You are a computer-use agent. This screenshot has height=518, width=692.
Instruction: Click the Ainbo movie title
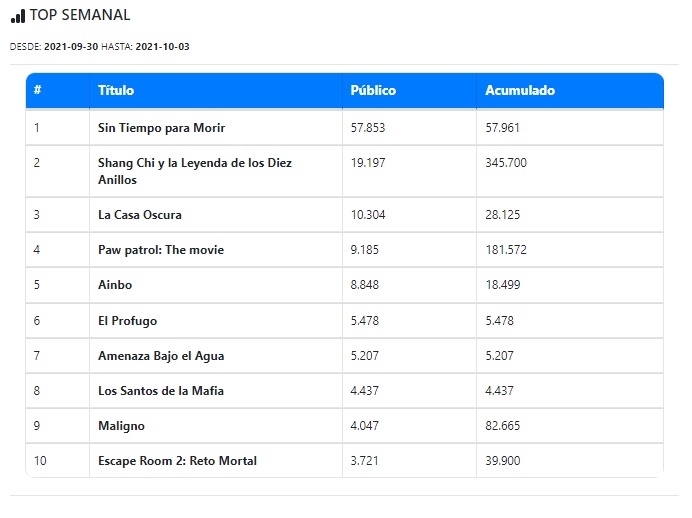pos(115,285)
